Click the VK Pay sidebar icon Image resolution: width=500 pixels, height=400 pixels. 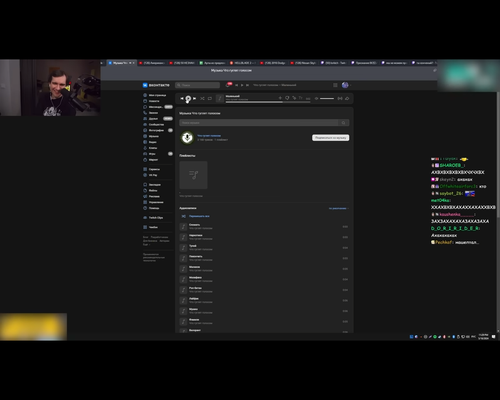[145, 175]
